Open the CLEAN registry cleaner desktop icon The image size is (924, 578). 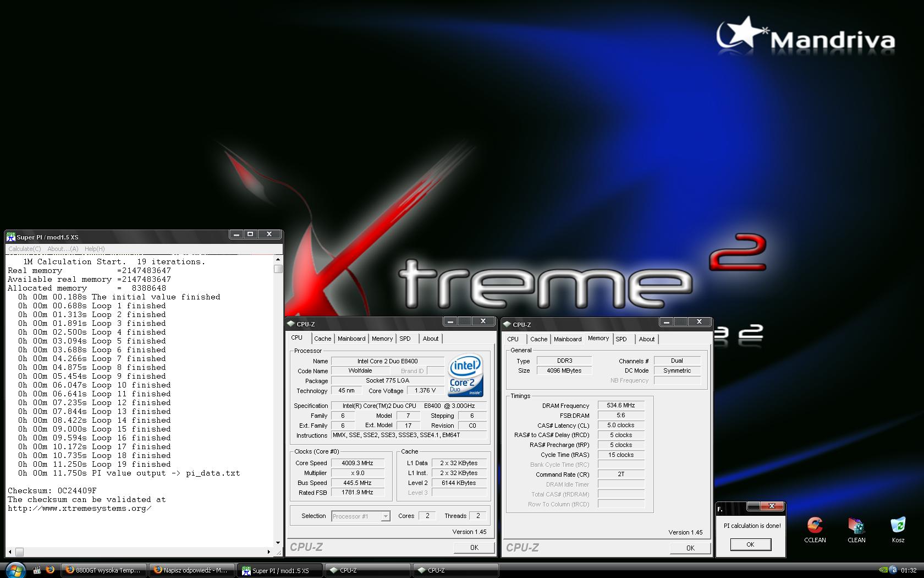856,530
